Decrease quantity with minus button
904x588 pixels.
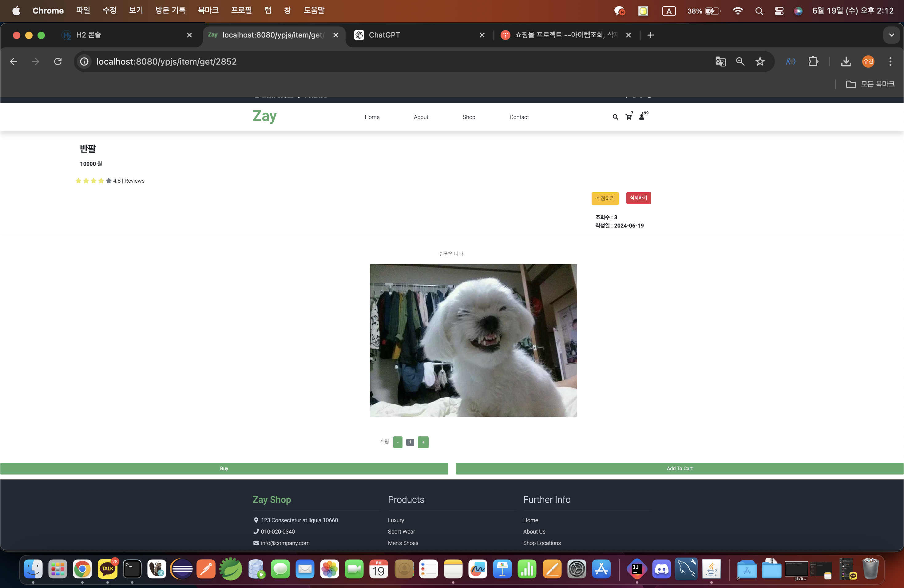pyautogui.click(x=398, y=442)
